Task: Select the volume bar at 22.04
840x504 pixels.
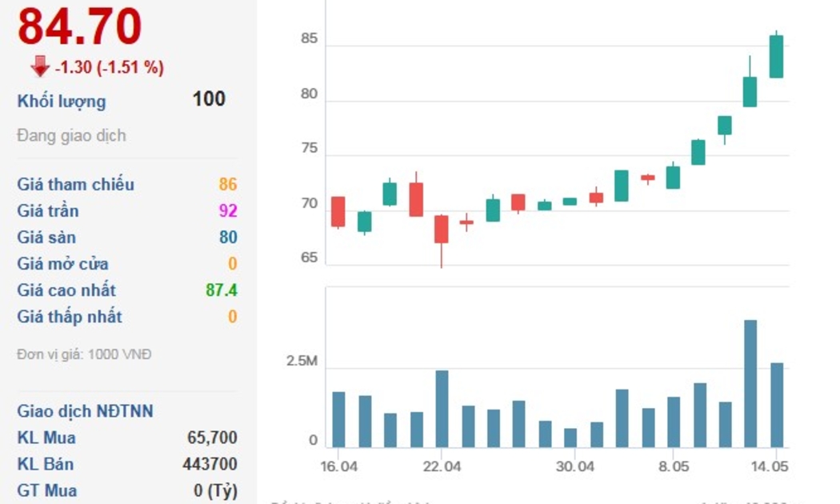Action: 442,408
